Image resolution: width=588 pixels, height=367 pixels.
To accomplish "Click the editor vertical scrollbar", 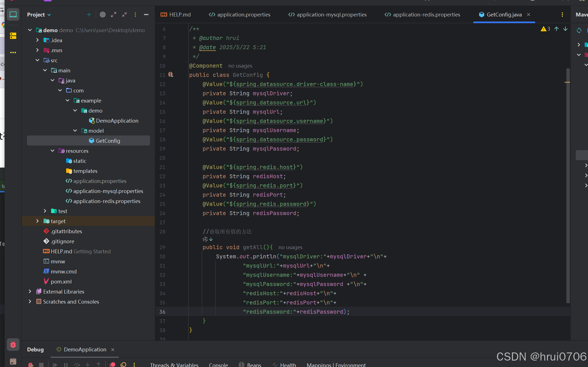I will pyautogui.click(x=568, y=184).
